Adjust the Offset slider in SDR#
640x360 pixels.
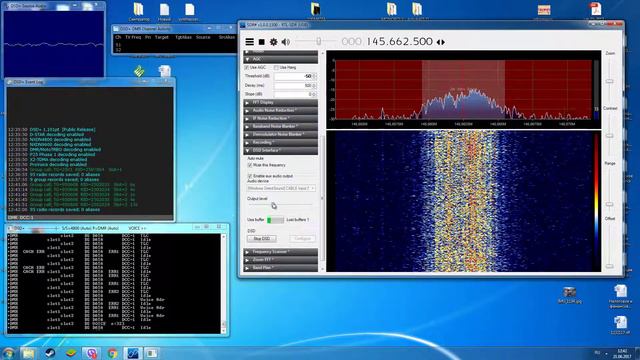click(x=609, y=266)
